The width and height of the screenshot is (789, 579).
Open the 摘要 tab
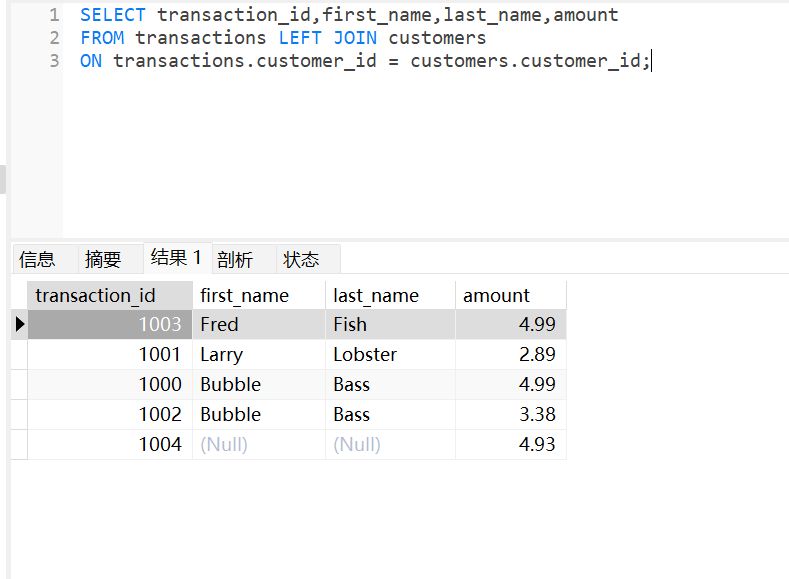103,259
